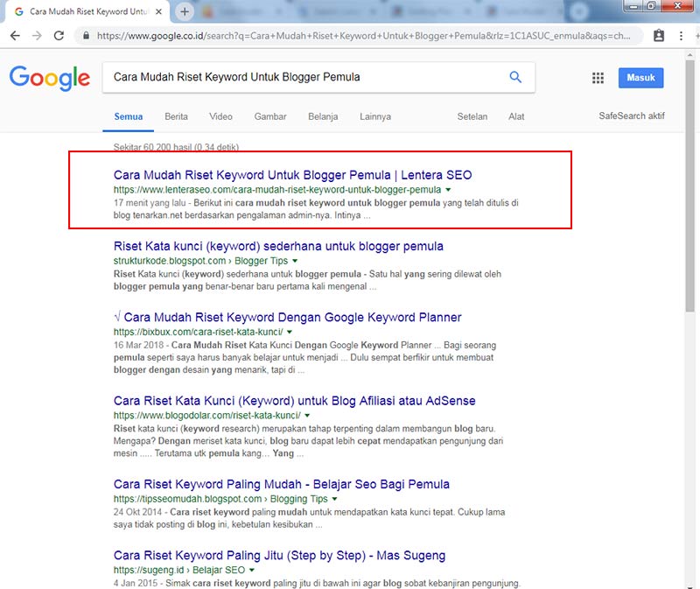Click the search magnifier icon
The width and height of the screenshot is (700, 589).
pyautogui.click(x=515, y=77)
